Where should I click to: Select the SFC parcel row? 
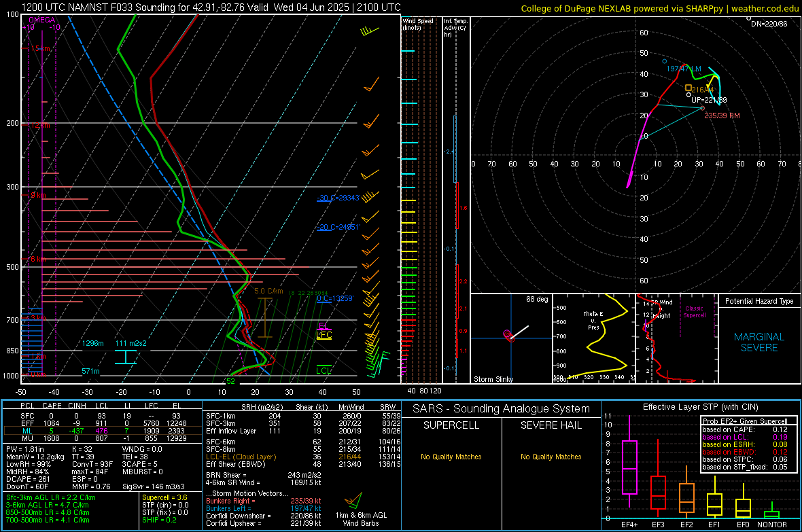point(103,416)
